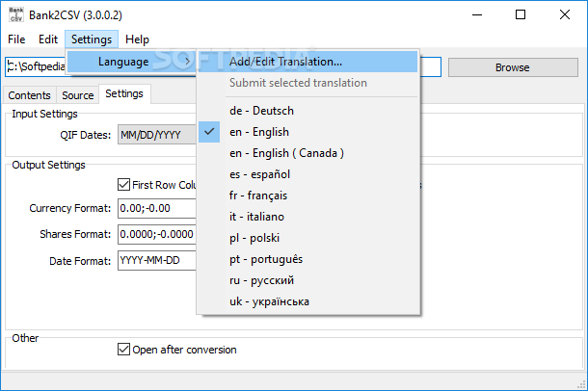Switch to the Source tab

(78, 95)
